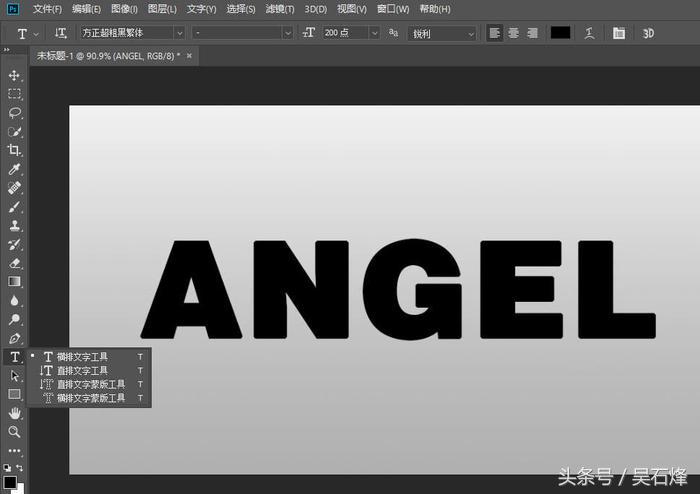Screen dimensions: 700x494
Task: Click the 3D text button
Action: 648,33
